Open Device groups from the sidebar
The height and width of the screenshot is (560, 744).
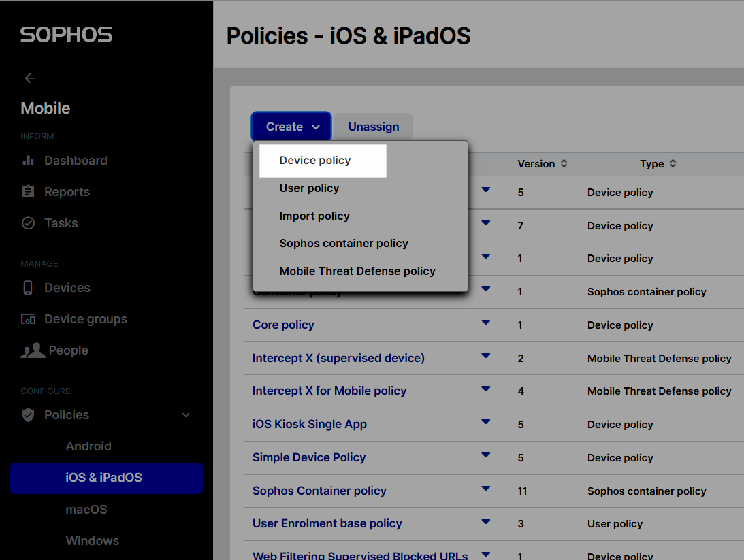point(86,319)
